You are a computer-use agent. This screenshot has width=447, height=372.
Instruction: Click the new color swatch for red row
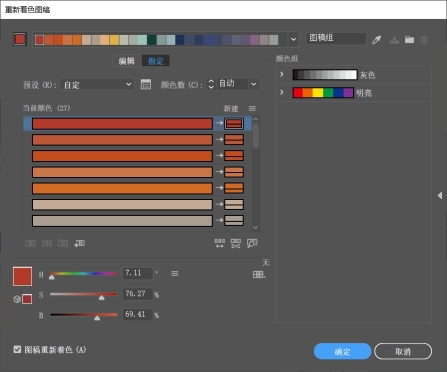pyautogui.click(x=234, y=124)
